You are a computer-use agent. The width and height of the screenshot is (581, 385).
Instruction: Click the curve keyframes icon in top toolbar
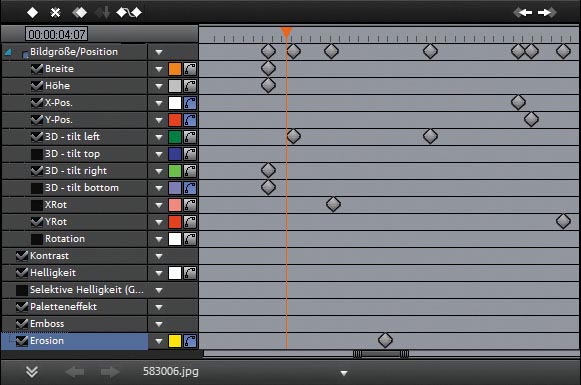(129, 13)
